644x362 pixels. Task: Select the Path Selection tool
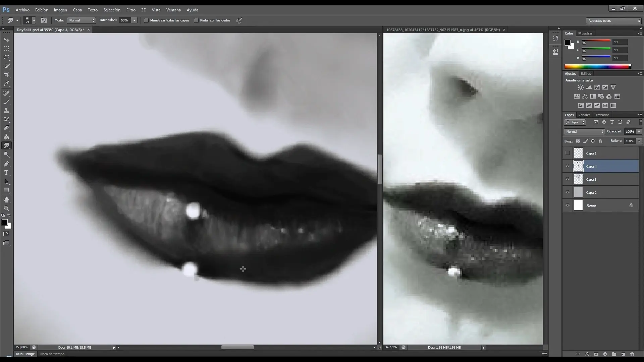(6, 181)
